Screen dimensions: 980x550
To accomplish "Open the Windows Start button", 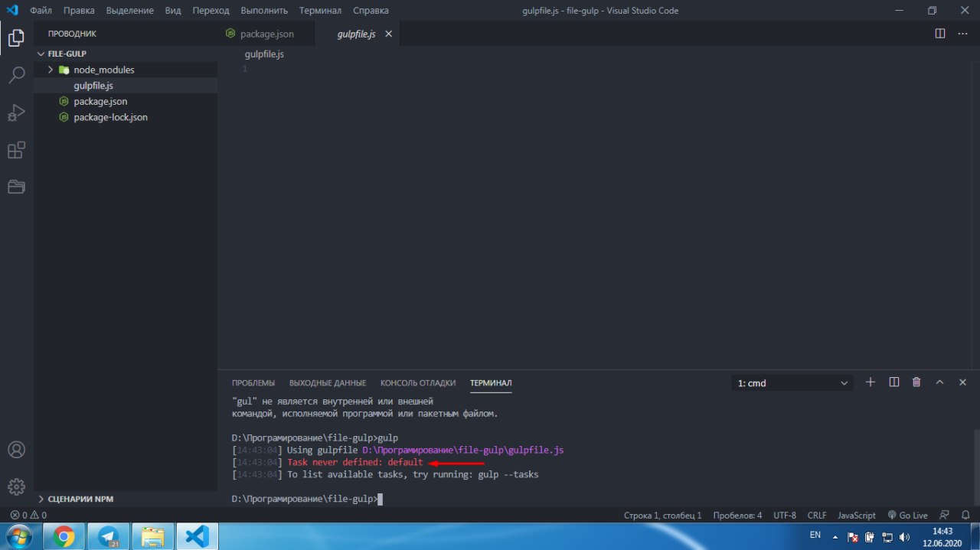I will pos(18,535).
